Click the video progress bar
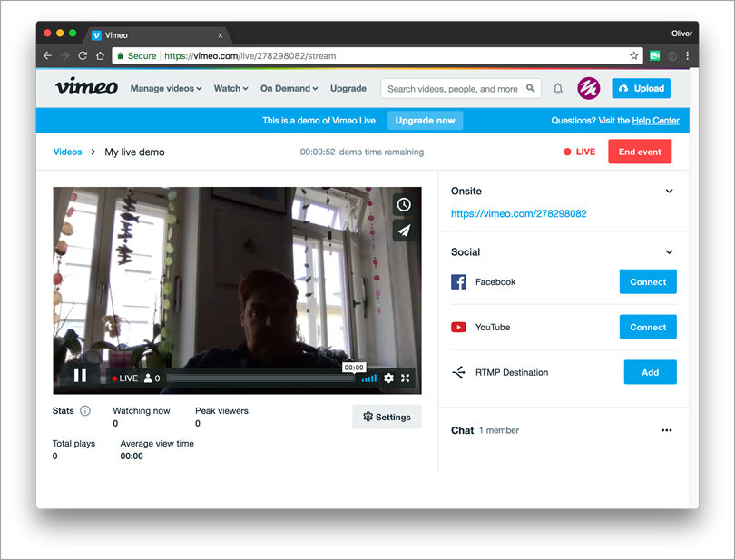Screen dimensions: 735x560 pos(260,378)
